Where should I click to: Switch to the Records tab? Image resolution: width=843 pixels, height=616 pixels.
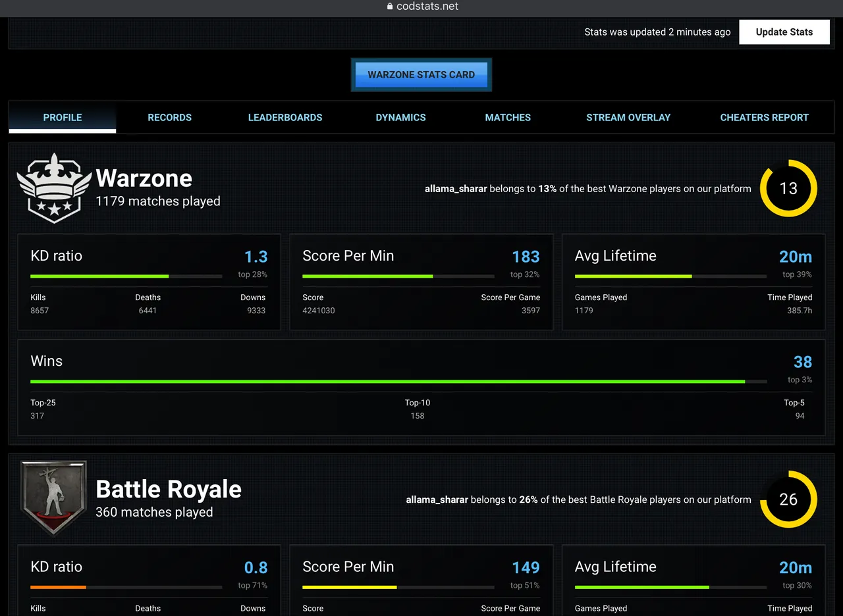click(x=169, y=118)
